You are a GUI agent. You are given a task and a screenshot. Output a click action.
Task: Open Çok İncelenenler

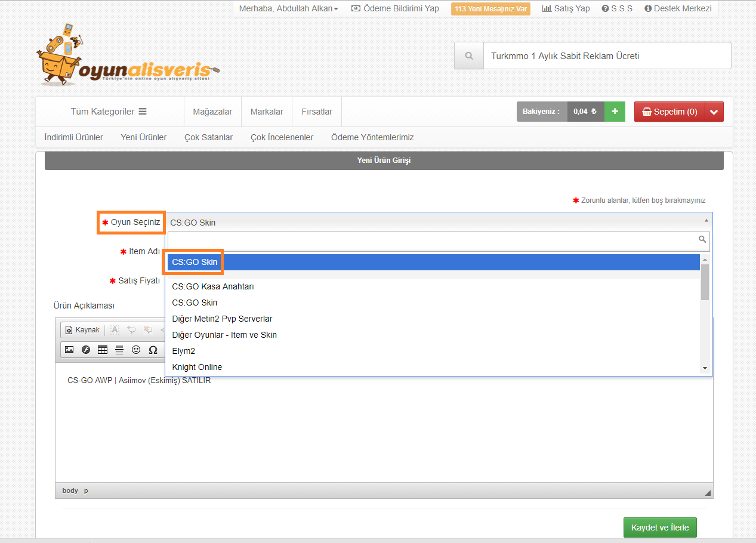282,137
